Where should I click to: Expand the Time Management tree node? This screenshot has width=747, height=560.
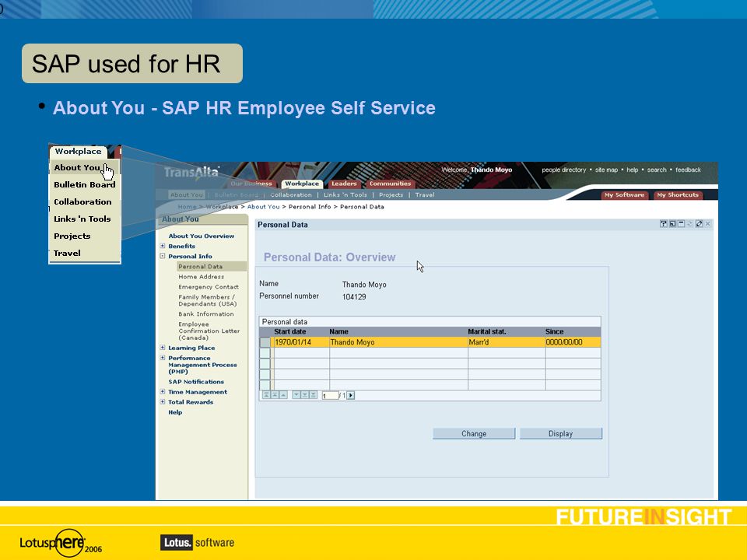(x=163, y=392)
